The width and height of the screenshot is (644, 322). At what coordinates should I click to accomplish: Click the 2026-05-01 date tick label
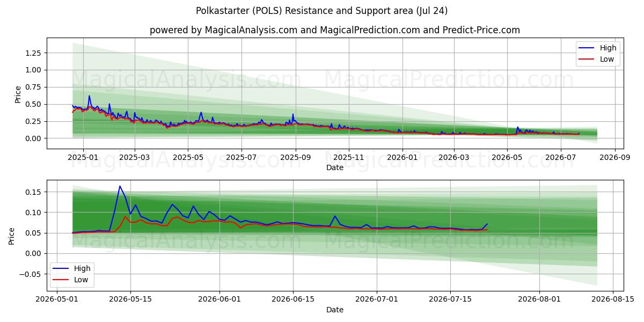click(x=57, y=299)
